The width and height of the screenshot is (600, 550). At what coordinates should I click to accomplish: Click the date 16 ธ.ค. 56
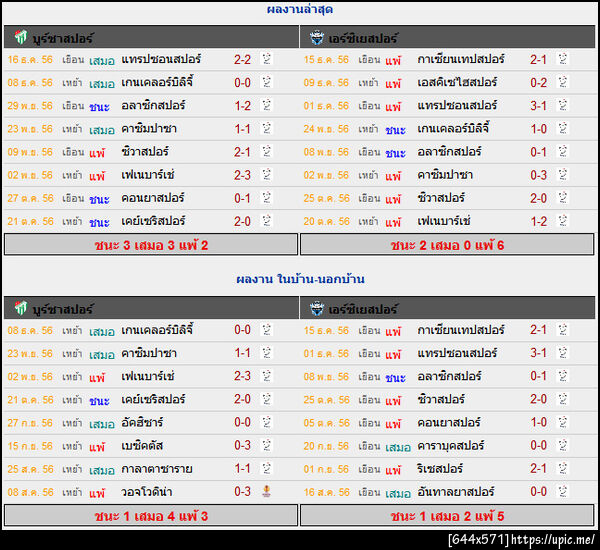[30, 60]
